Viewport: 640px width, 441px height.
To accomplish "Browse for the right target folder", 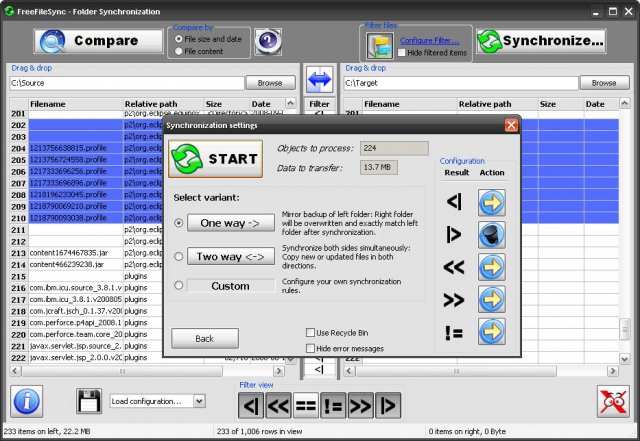I will click(604, 83).
